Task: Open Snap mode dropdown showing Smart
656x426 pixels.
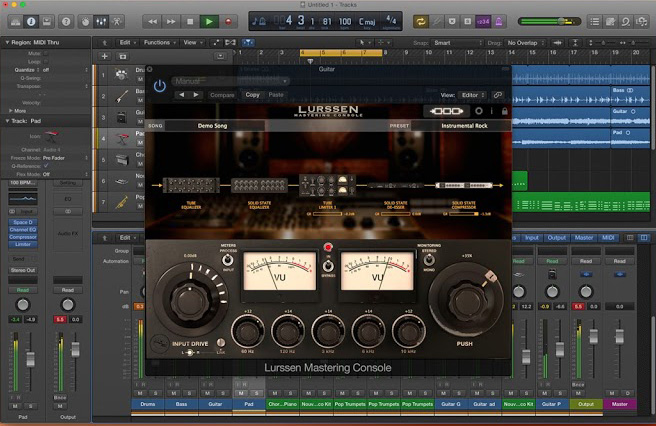Action: (x=458, y=43)
